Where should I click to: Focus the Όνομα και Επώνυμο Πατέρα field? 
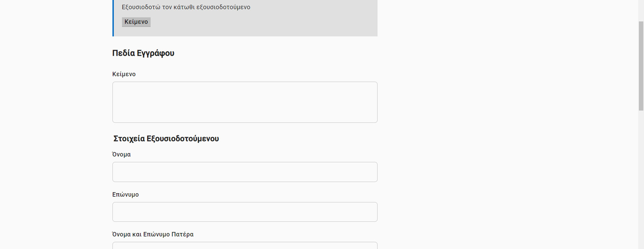click(245, 246)
